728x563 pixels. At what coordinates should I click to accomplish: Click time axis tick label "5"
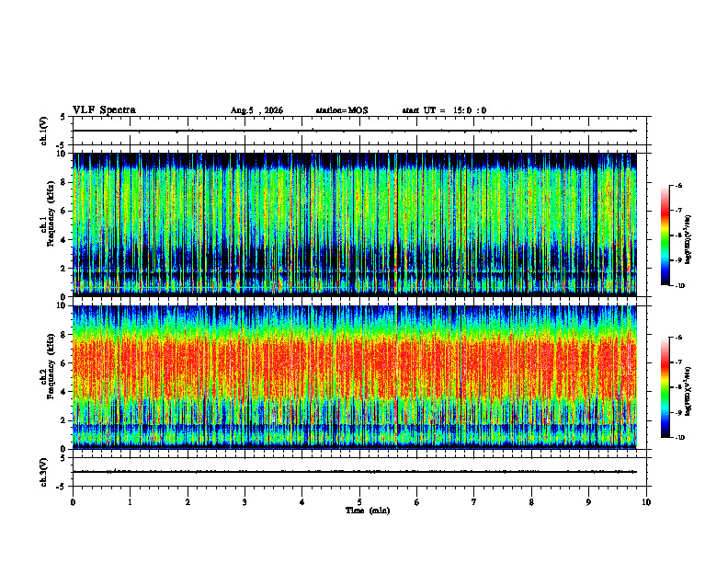coord(359,502)
